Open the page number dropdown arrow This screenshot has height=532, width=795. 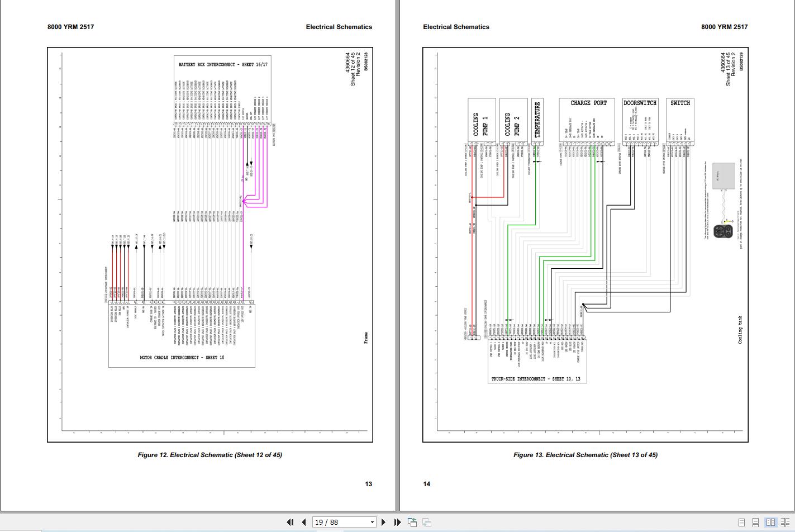[372, 522]
